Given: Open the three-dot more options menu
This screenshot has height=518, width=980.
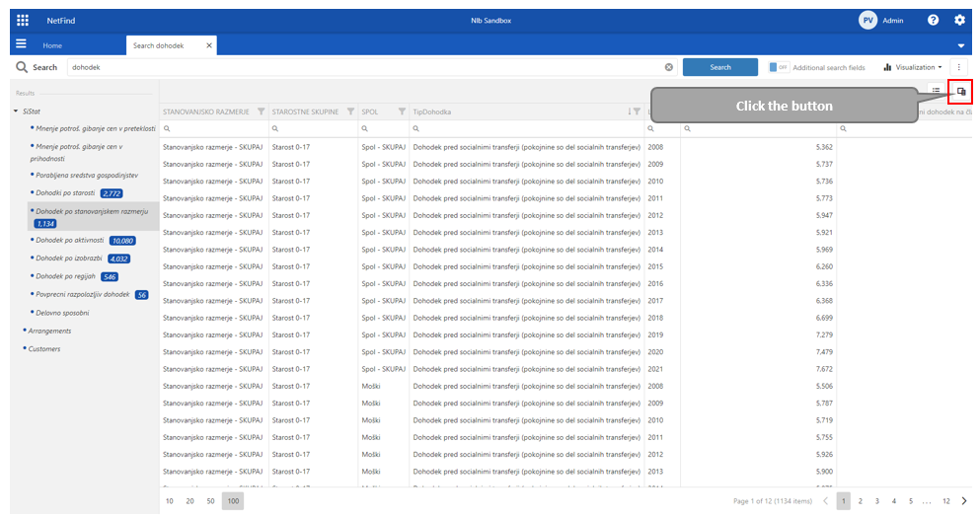Looking at the screenshot, I should tap(959, 67).
